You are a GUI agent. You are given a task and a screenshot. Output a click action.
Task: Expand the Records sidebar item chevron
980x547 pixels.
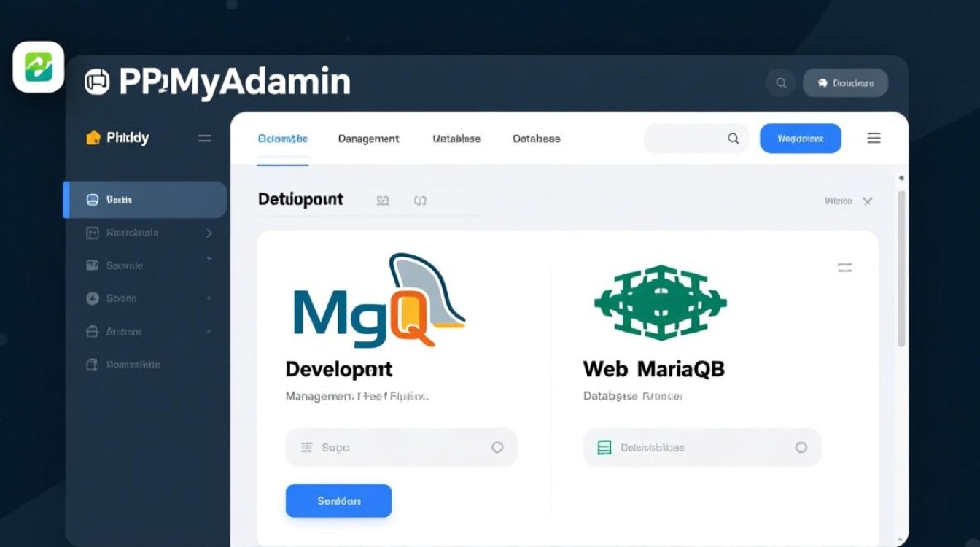(209, 233)
